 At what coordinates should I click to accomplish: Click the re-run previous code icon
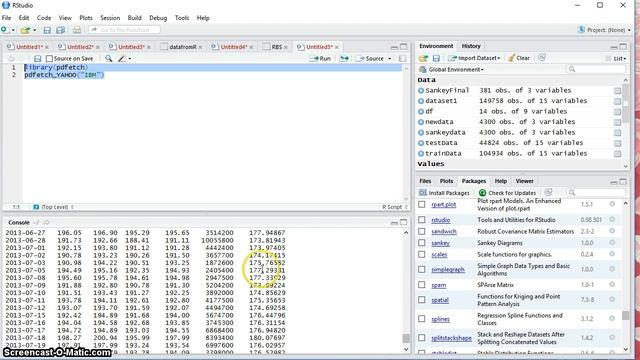(344, 58)
